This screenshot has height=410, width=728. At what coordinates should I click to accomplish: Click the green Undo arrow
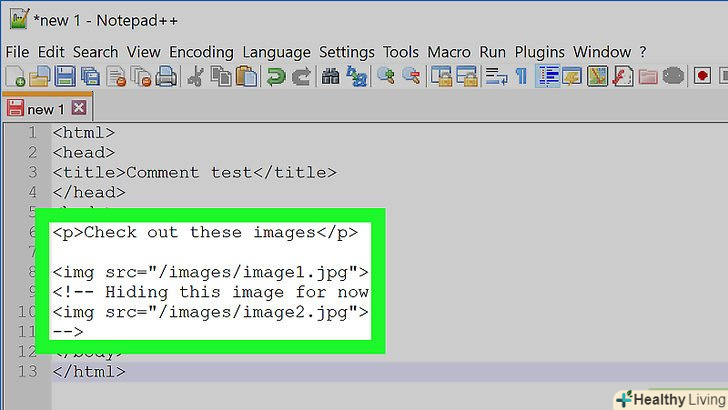tap(276, 76)
